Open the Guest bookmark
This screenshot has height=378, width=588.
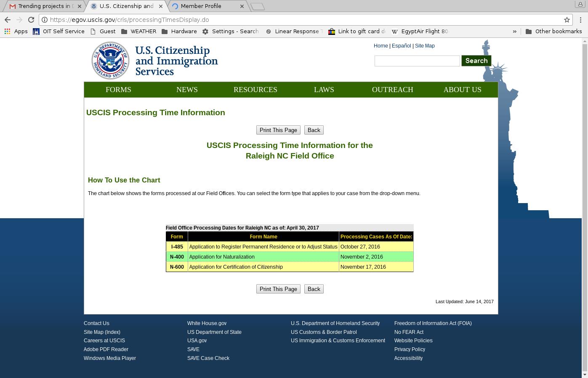103,32
